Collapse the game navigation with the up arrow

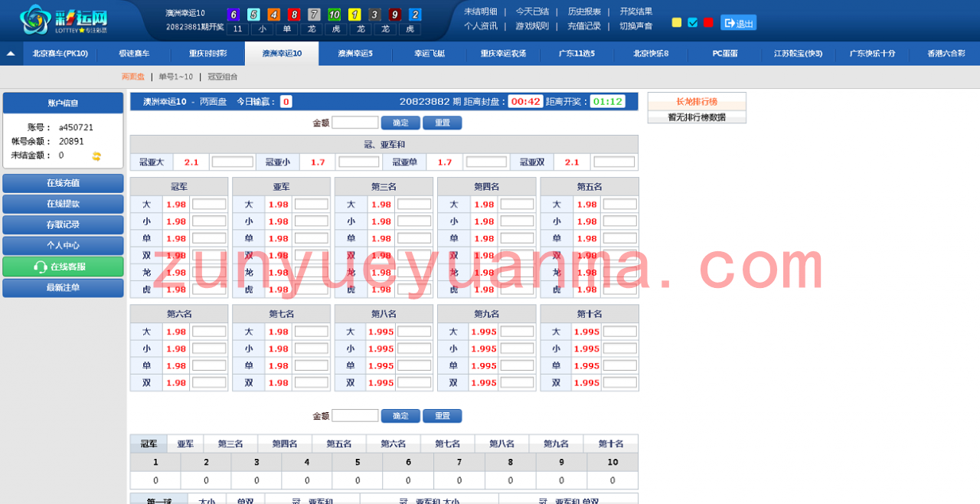[x=11, y=54]
